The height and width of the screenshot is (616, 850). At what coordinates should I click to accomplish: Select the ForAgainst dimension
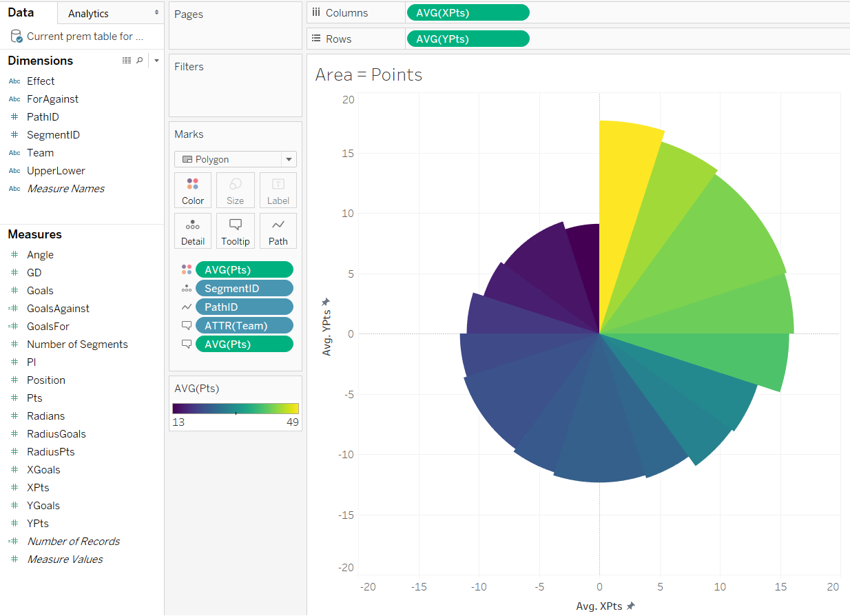[x=52, y=99]
